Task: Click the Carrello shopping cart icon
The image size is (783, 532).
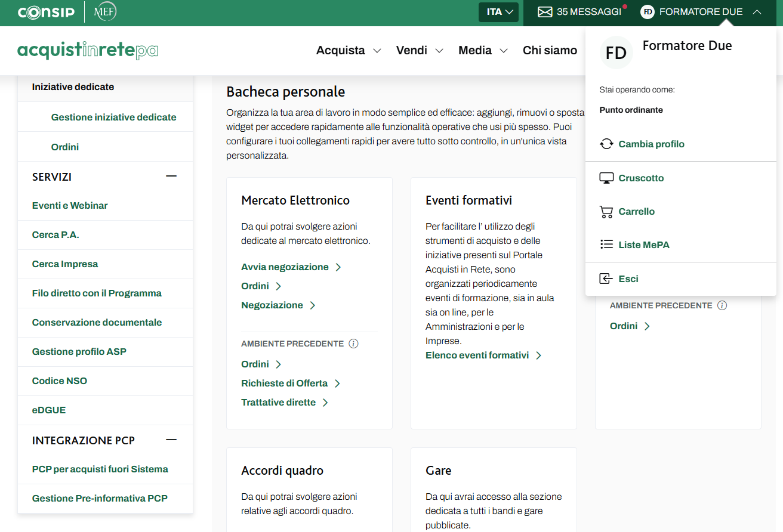Action: [x=606, y=212]
